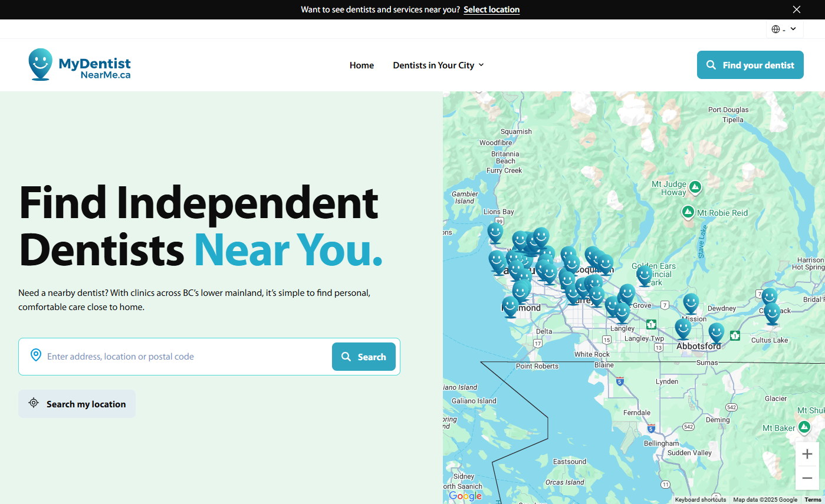Click the Find your dentist button

[750, 65]
